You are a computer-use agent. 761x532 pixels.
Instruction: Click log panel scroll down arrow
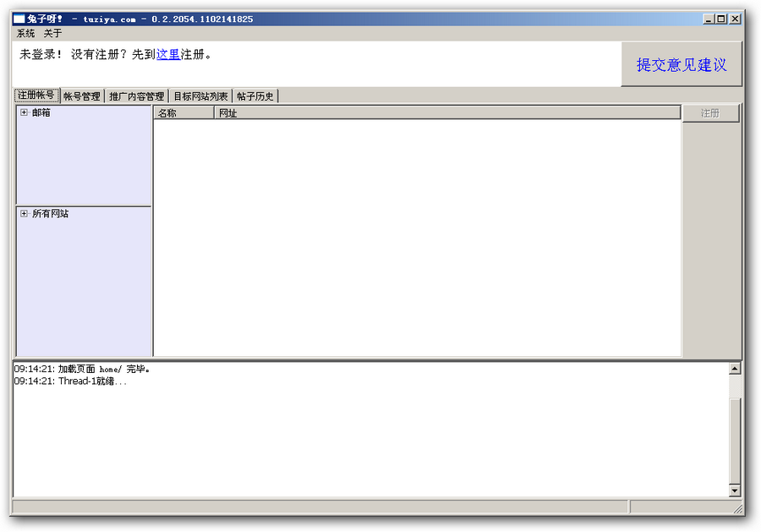734,491
